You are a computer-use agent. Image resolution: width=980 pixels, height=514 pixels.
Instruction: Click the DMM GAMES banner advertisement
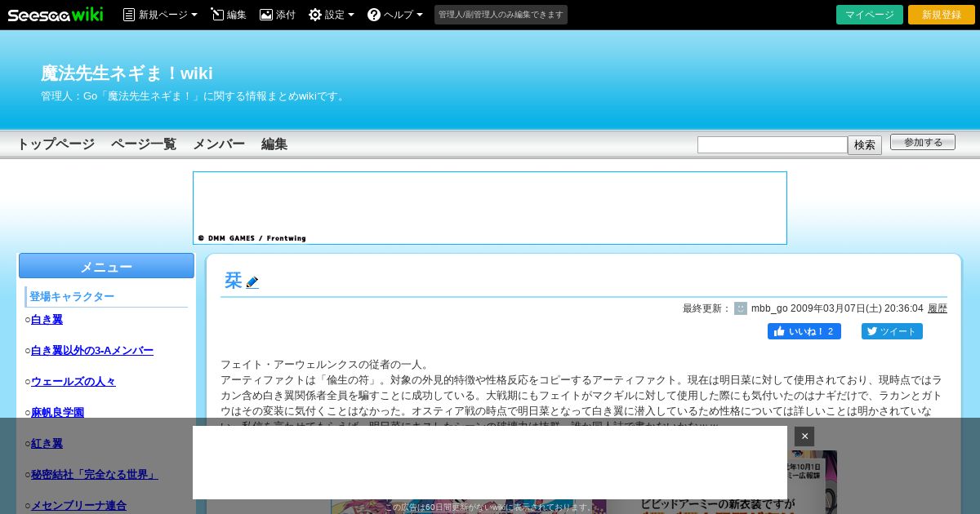[490, 208]
